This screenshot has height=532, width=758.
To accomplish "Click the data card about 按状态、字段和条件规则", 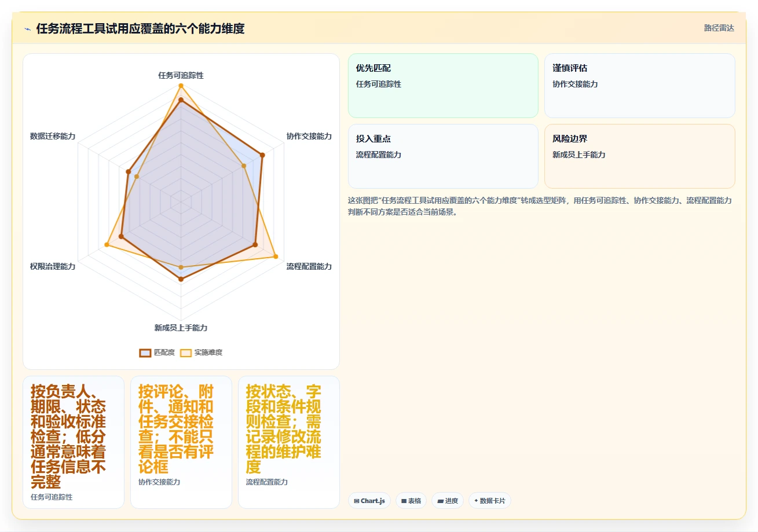I will click(x=289, y=442).
